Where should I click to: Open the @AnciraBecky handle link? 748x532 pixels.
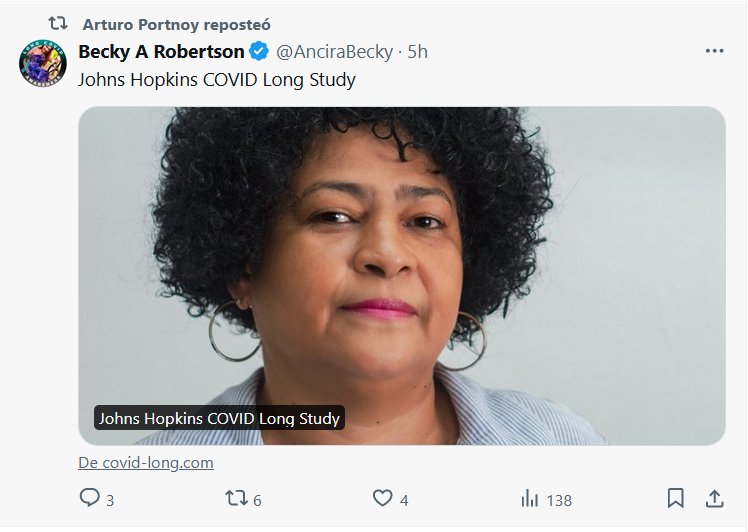click(x=335, y=52)
